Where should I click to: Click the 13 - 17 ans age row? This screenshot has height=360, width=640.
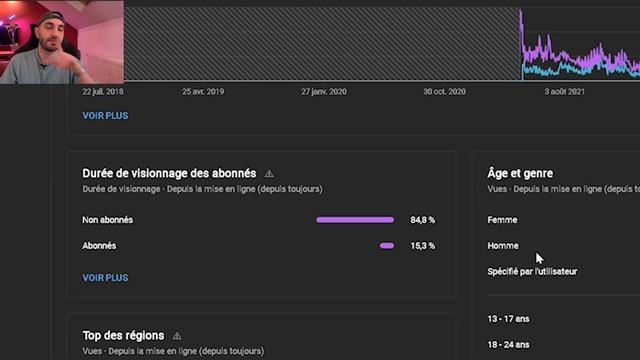[x=508, y=319]
